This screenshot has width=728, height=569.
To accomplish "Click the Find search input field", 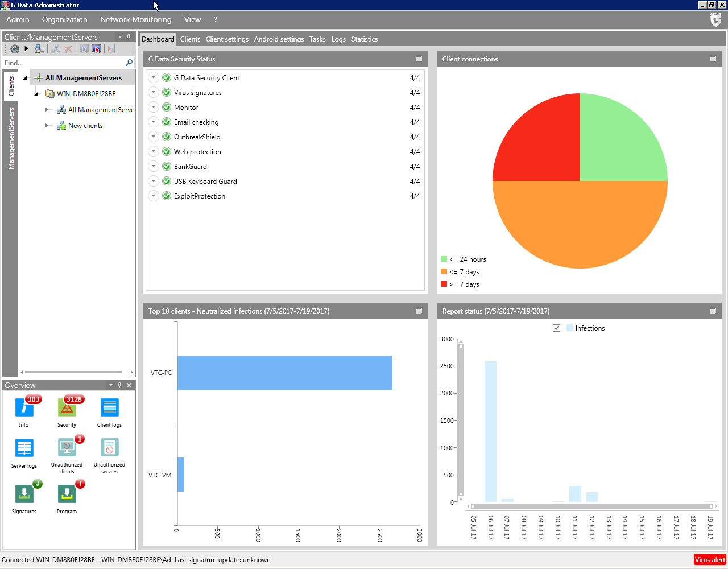I will tap(64, 63).
